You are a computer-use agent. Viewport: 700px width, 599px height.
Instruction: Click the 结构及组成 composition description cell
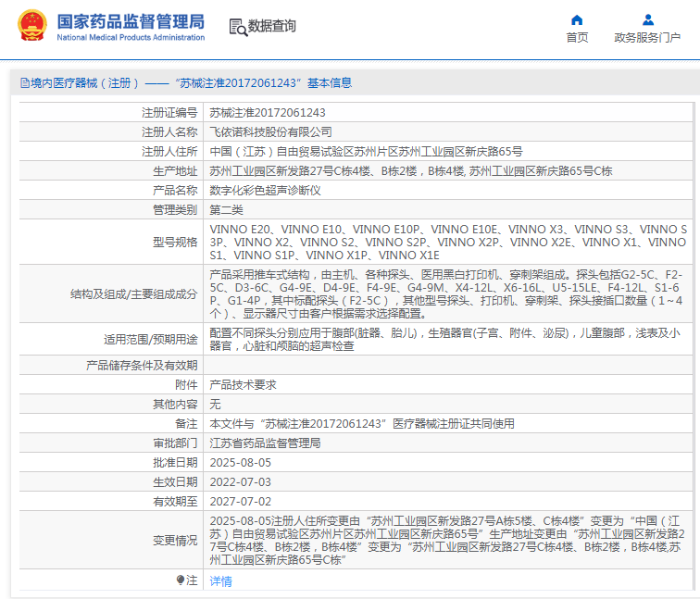coord(446,294)
